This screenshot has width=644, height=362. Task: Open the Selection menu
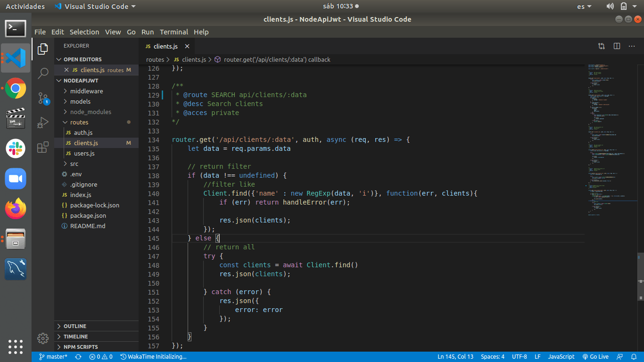84,32
